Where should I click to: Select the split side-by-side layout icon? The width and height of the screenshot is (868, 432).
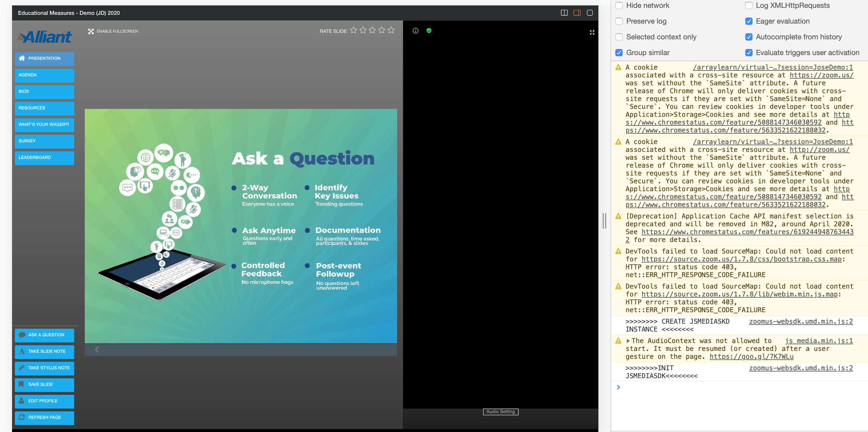564,13
